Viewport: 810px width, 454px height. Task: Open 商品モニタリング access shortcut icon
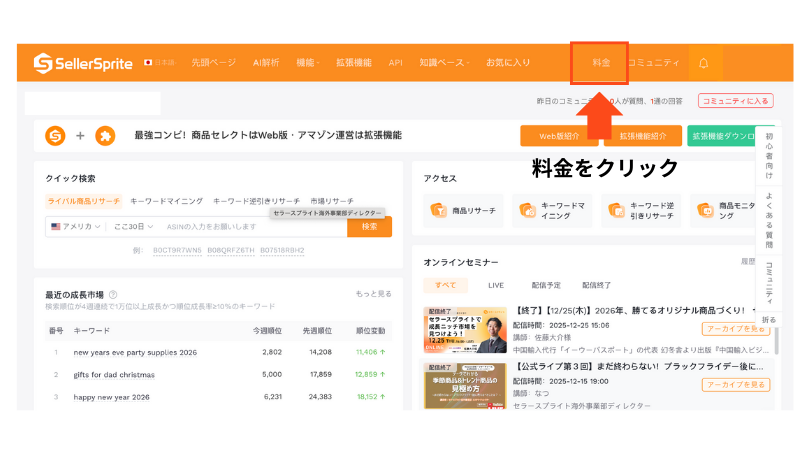pos(703,211)
